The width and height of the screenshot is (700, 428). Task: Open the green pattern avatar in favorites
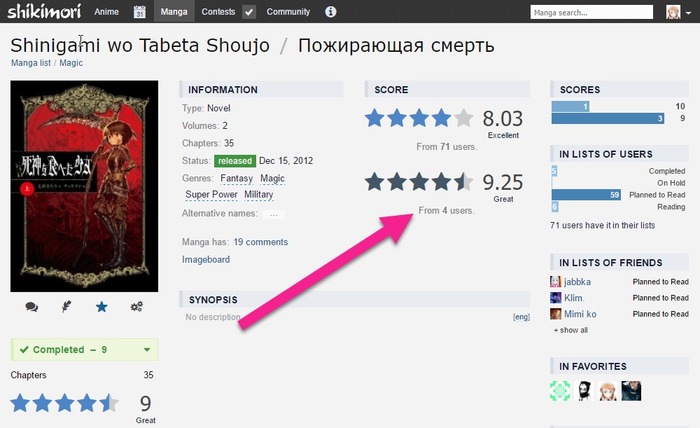tap(560, 391)
